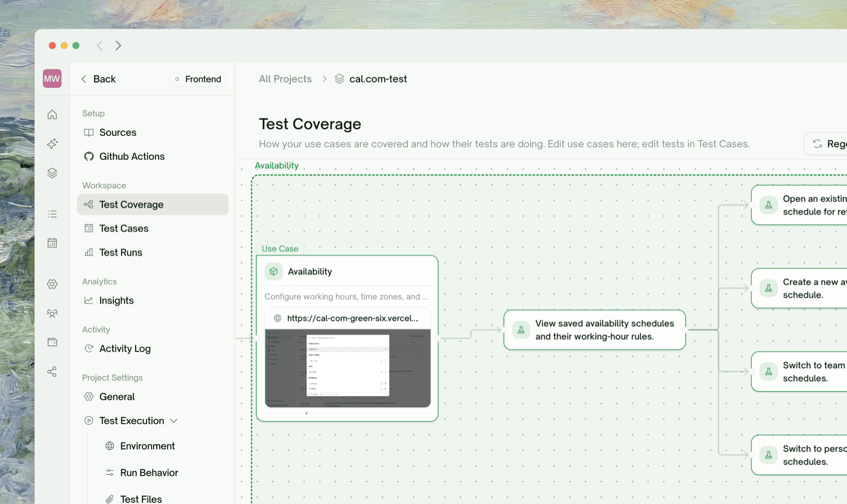847x504 pixels.
Task: Select the 'Create a new schedule' node
Action: coord(799,289)
